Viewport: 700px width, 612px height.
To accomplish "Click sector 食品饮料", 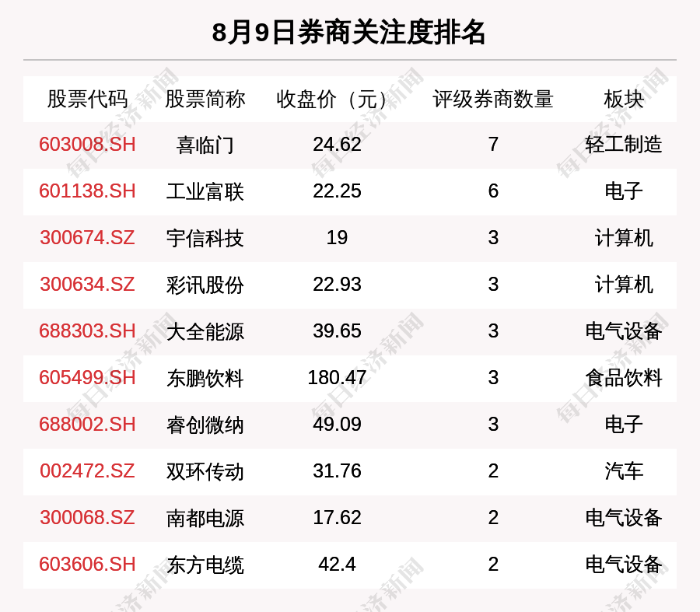I will click(624, 378).
